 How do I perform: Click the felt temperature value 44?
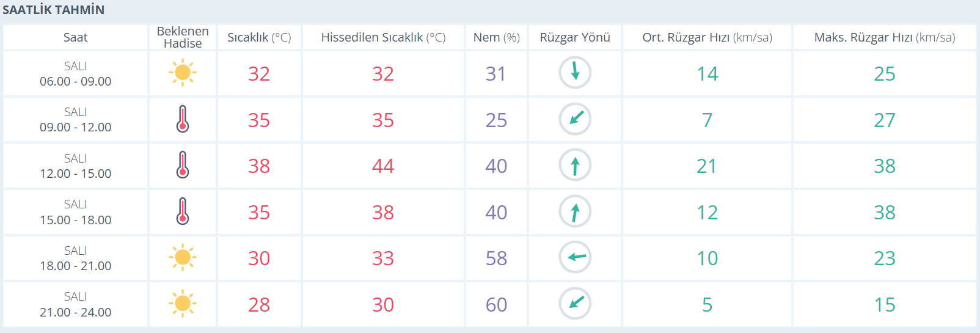tap(383, 166)
